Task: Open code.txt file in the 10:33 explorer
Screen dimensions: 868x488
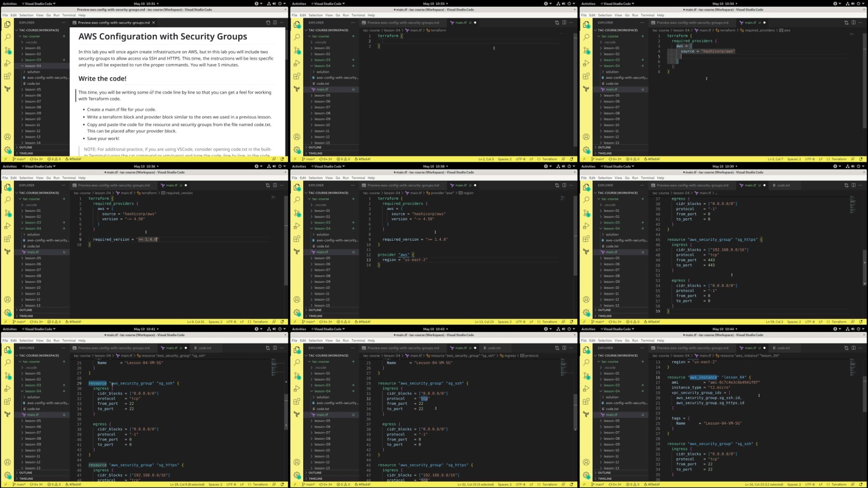Action: (323, 84)
